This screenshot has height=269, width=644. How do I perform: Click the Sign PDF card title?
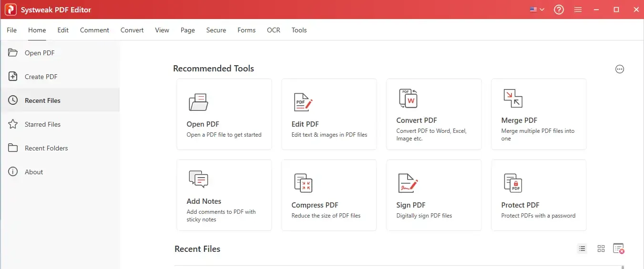411,205
